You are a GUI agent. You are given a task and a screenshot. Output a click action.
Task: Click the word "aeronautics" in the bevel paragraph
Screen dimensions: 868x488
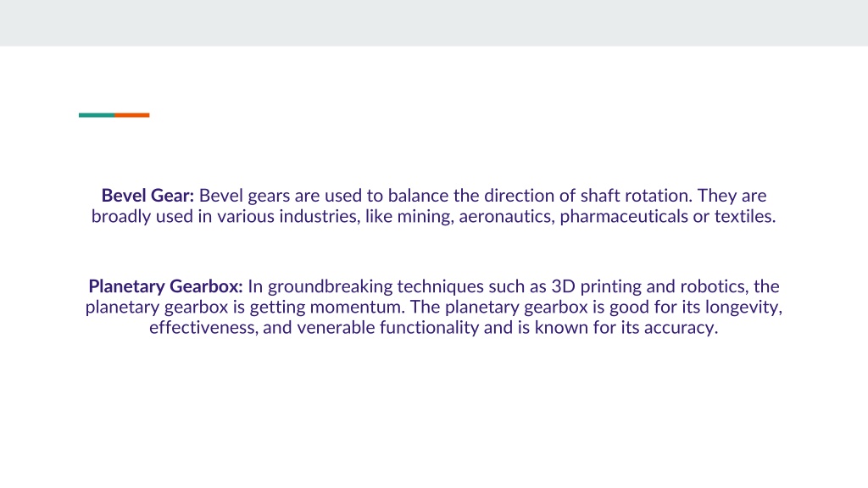coord(507,216)
